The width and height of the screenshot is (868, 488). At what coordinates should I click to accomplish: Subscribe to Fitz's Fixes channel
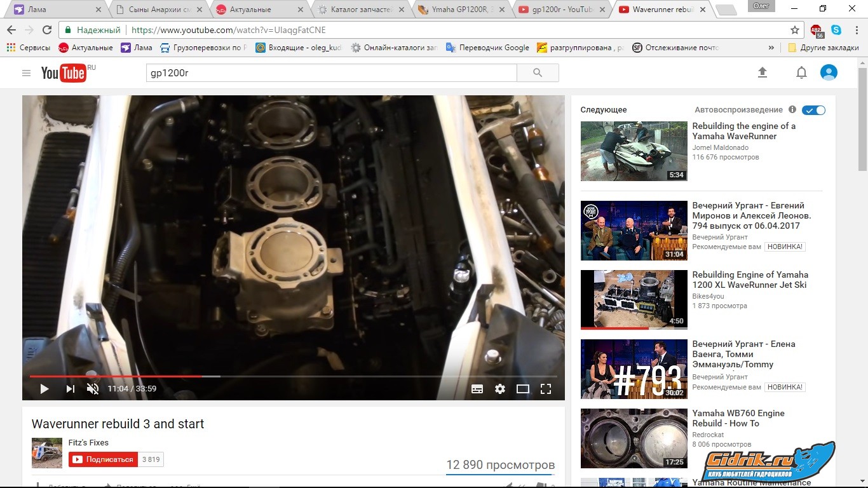click(103, 459)
